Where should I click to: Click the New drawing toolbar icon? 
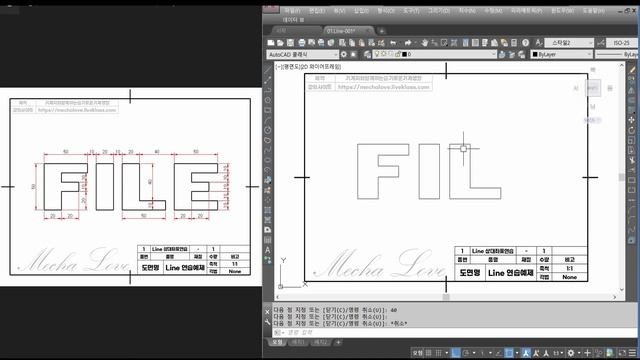pos(271,42)
